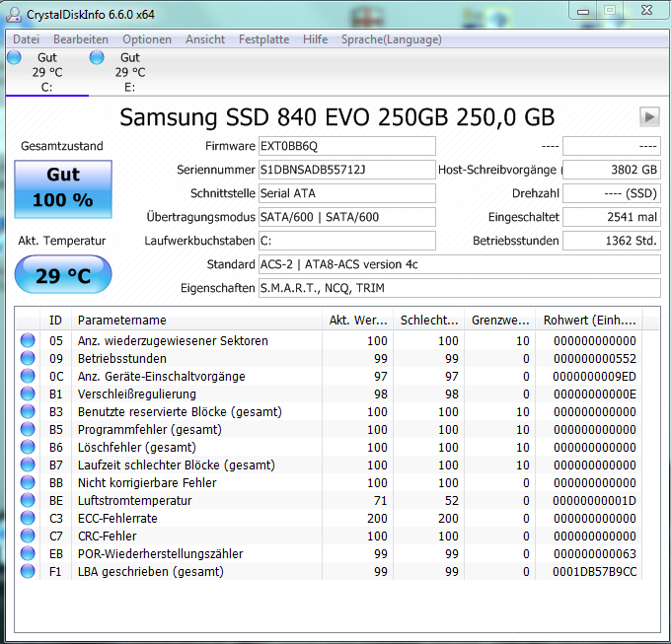The height and width of the screenshot is (644, 671).
Task: Click status icon for attribute B7
Action: point(28,465)
